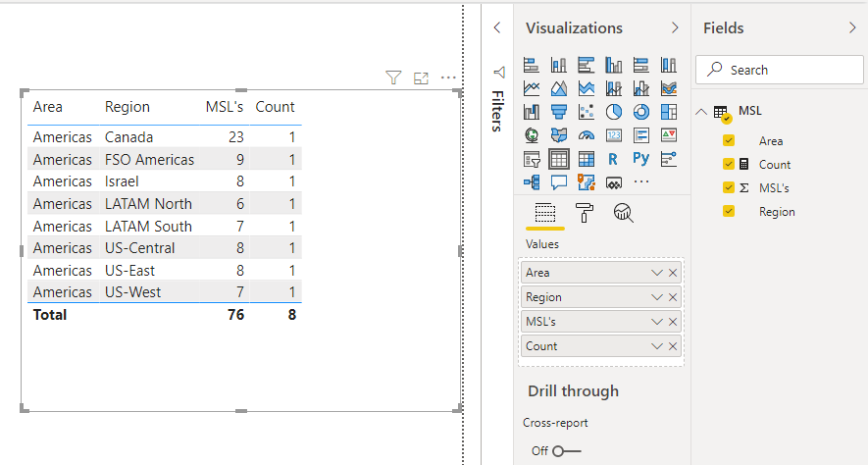The height and width of the screenshot is (465, 868).
Task: Switch to the Fields well tab
Action: 544,213
